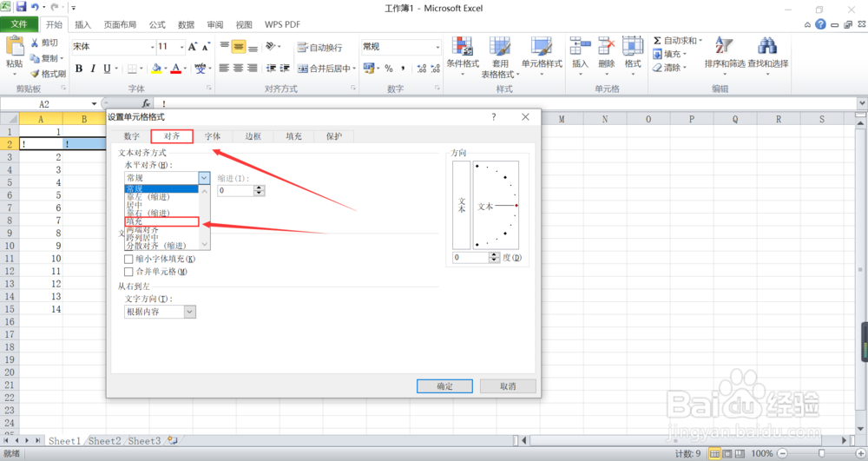This screenshot has height=461, width=868.
Task: Open the number format (常规) dropdown in the ribbon
Action: click(x=437, y=47)
